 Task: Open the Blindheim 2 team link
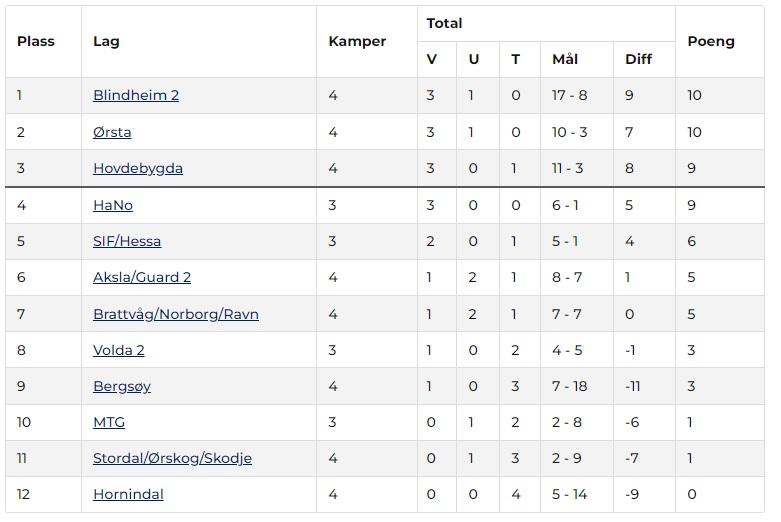[135, 96]
